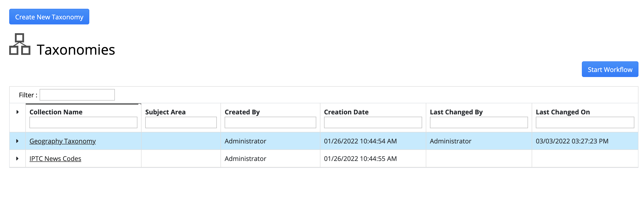The height and width of the screenshot is (202, 644).
Task: Click the Taxonomies hierarchy icon
Action: (20, 44)
